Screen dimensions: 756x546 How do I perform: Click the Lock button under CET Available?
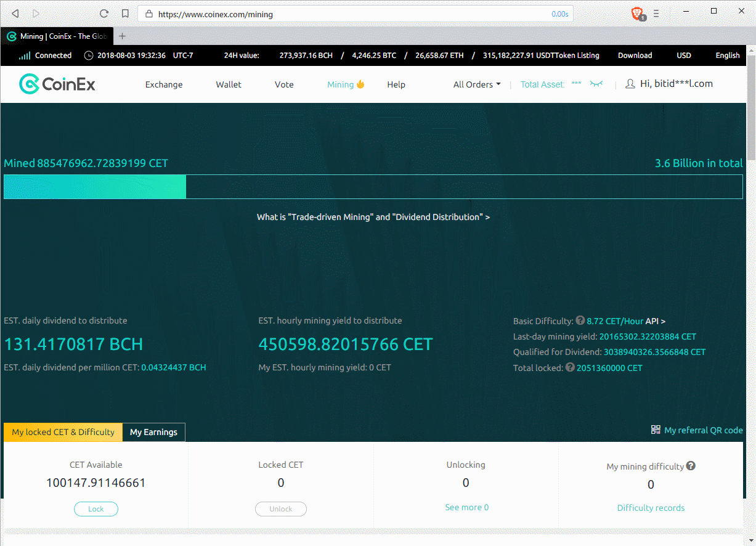click(96, 509)
